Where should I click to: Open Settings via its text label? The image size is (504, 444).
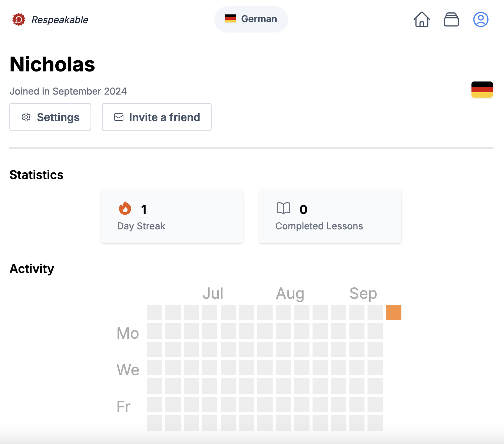pyautogui.click(x=58, y=117)
